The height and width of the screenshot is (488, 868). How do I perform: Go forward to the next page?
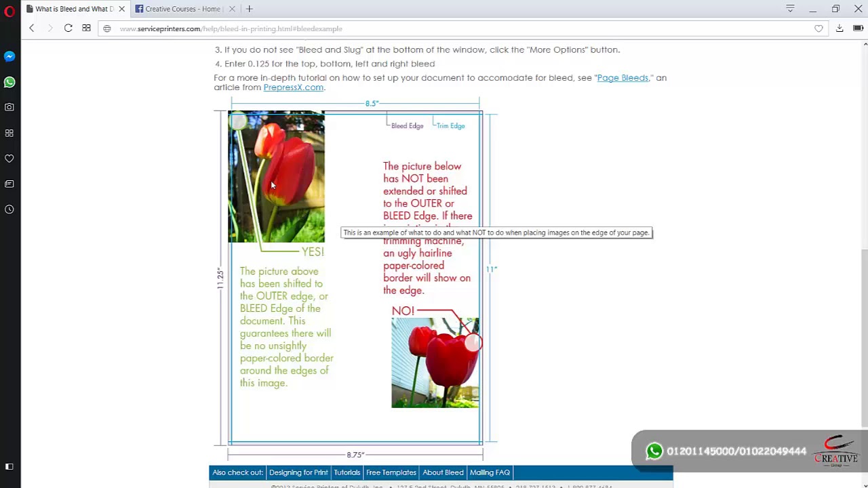50,28
